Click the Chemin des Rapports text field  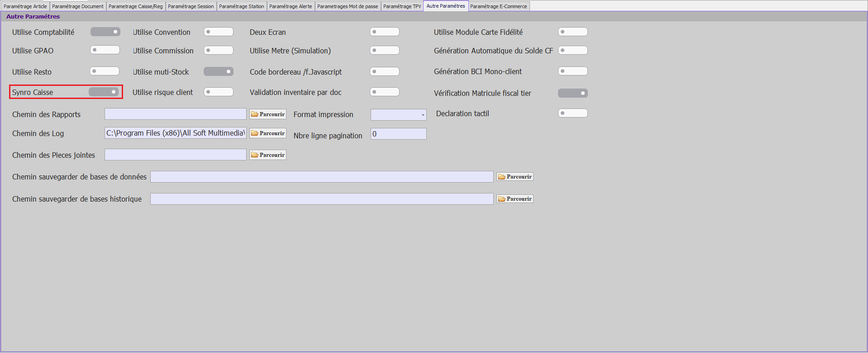click(176, 114)
